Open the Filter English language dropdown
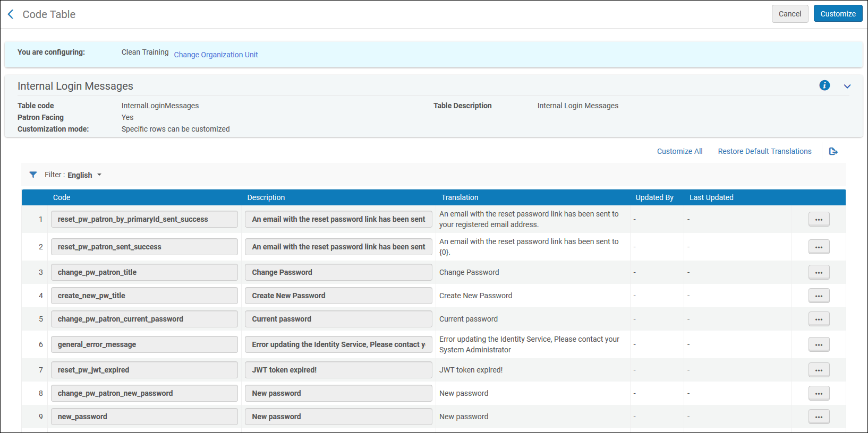This screenshot has height=433, width=868. click(84, 175)
